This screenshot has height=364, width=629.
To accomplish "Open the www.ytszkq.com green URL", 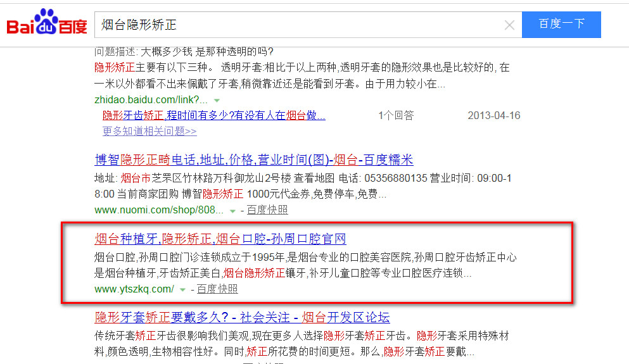I will (x=134, y=289).
